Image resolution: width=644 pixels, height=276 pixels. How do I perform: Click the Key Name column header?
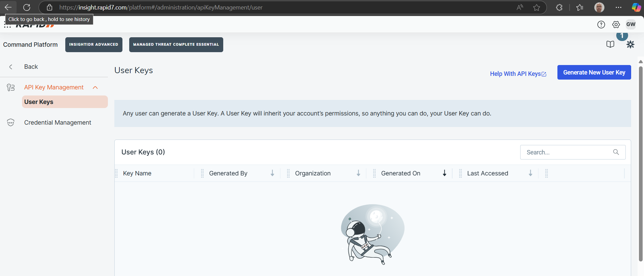[137, 173]
